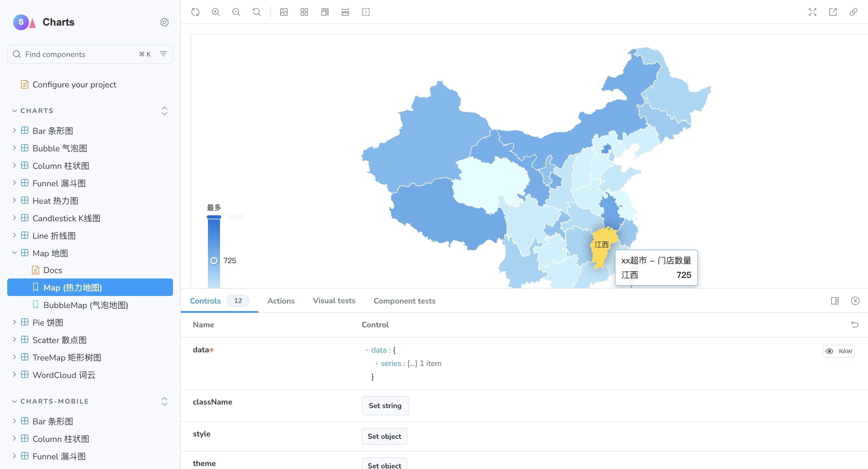Copy the story link via chain icon
Image resolution: width=868 pixels, height=469 pixels.
coord(854,12)
